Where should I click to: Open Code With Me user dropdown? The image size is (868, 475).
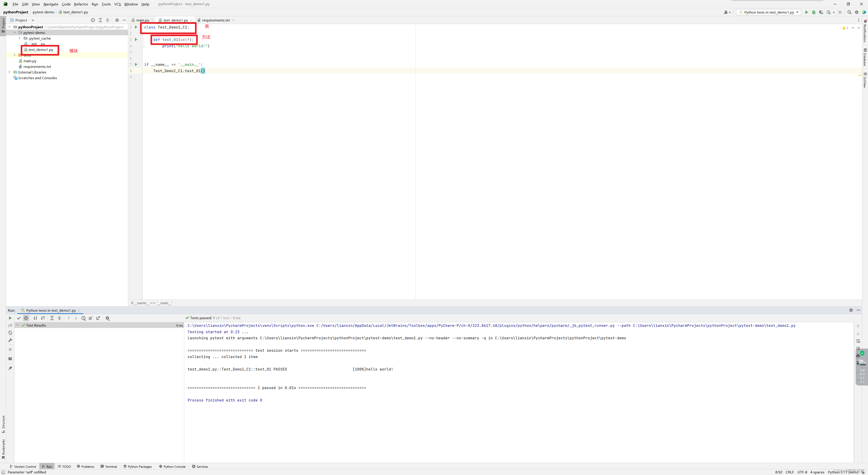(727, 12)
